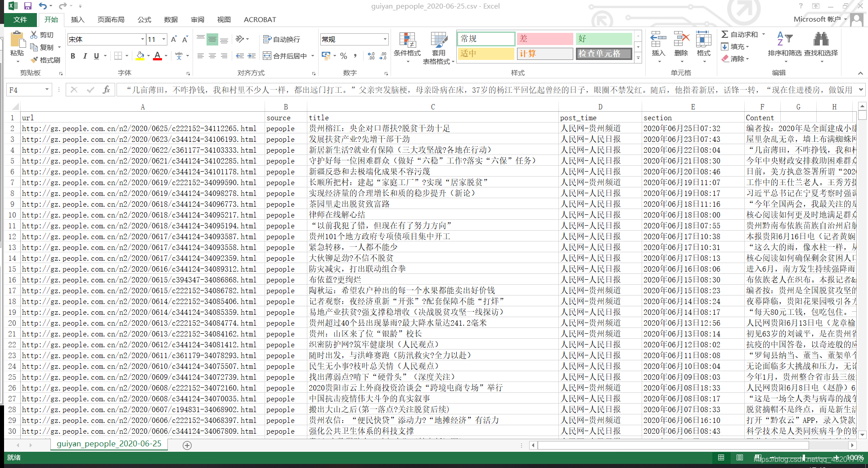
Task: Collapse the ribbon
Action: click(x=860, y=73)
